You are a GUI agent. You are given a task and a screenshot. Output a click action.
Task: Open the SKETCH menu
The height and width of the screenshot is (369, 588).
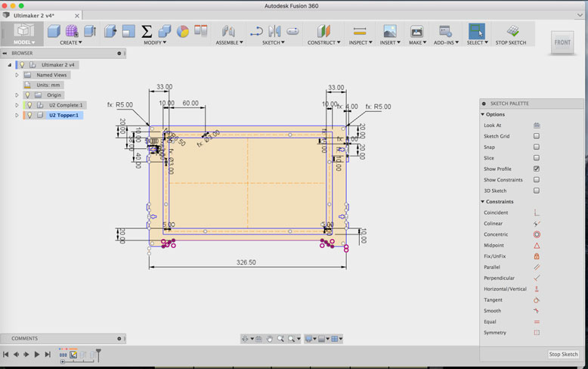click(274, 43)
